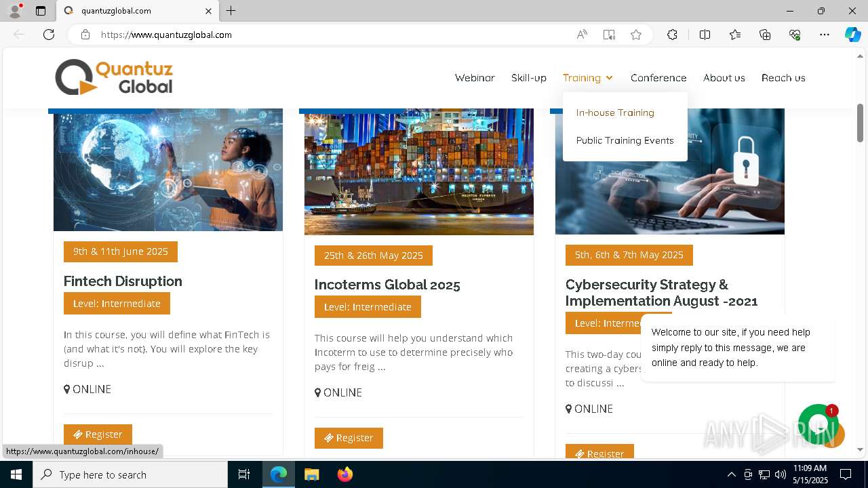Image resolution: width=868 pixels, height=488 pixels.
Task: Click the 25th & 26th May 2025 badge
Action: tap(374, 256)
